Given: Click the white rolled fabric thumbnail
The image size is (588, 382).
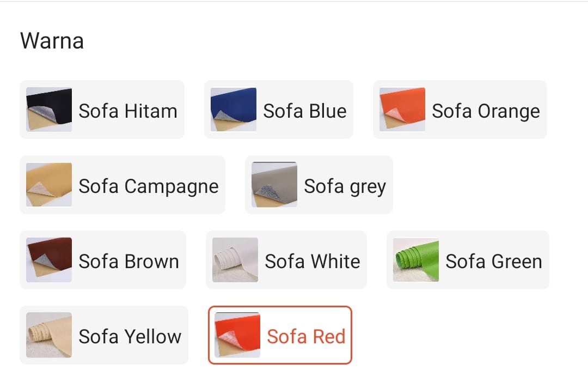Looking at the screenshot, I should click(x=235, y=260).
